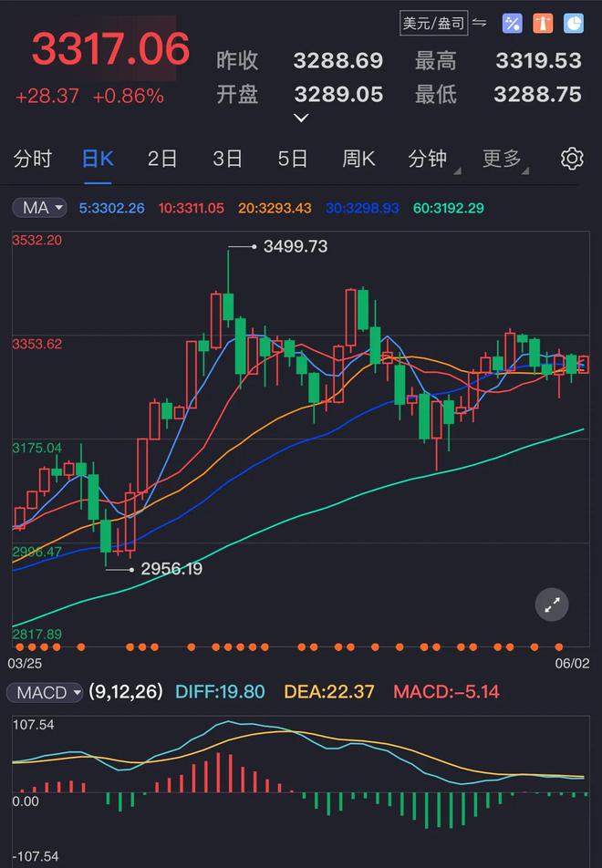602x868 pixels.
Task: Tap the 2956.19 low marker label
Action: [x=171, y=569]
